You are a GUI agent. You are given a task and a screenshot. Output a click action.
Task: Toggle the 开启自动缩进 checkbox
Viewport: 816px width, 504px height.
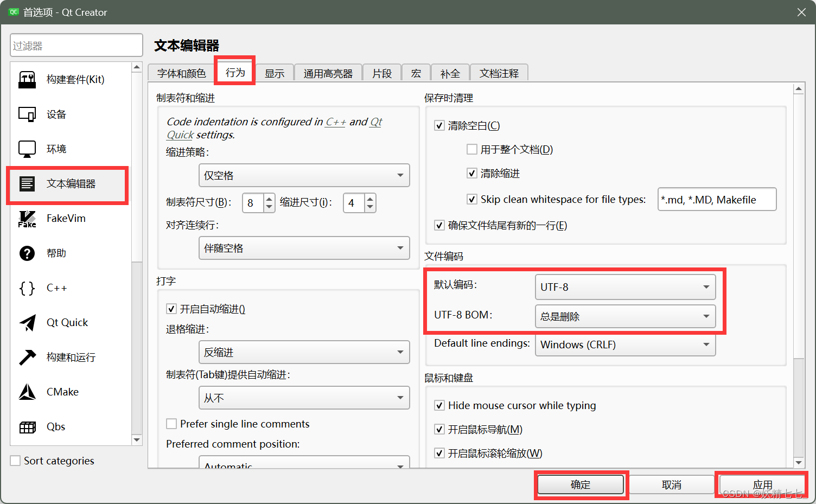tap(171, 309)
